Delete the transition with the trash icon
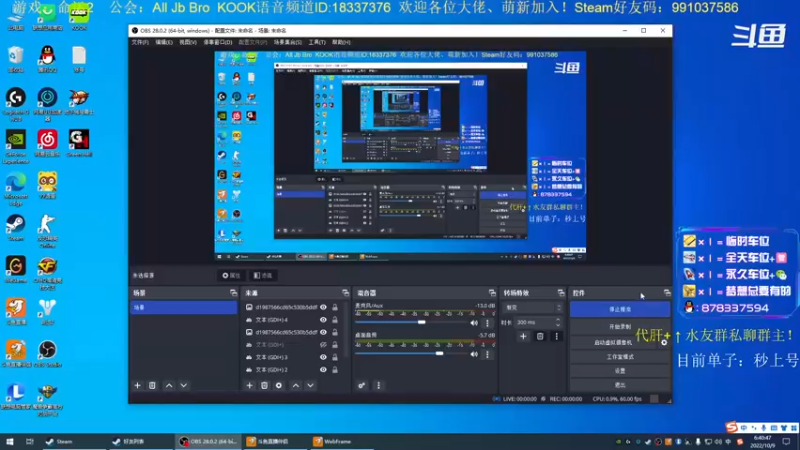 pyautogui.click(x=540, y=336)
